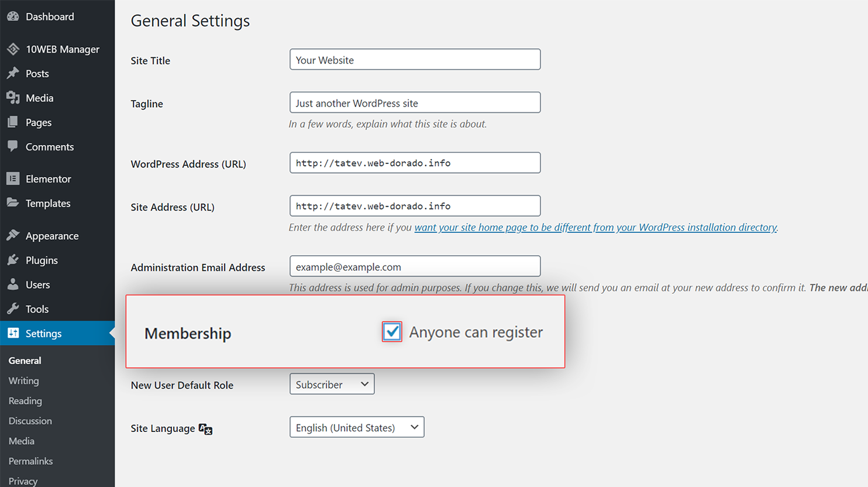Click the Users person icon
Image resolution: width=868 pixels, height=487 pixels.
coord(13,284)
